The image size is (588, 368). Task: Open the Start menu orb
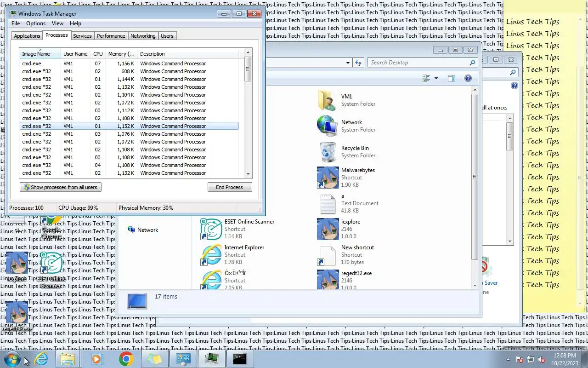[12, 359]
